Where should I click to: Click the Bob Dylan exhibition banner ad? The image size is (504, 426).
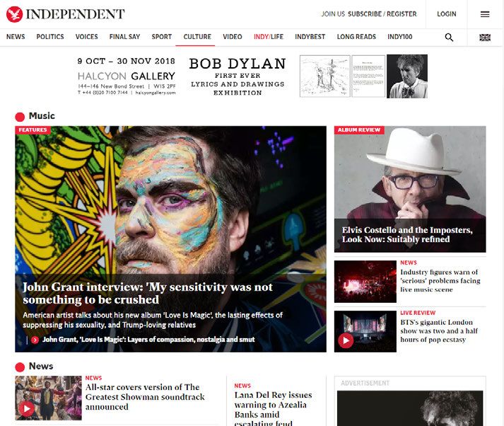[x=252, y=76]
